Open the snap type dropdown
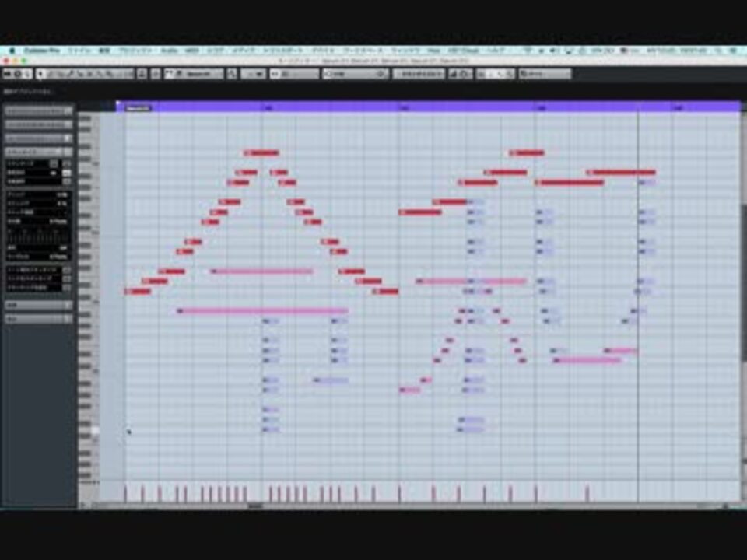The image size is (747, 560). [x=300, y=74]
